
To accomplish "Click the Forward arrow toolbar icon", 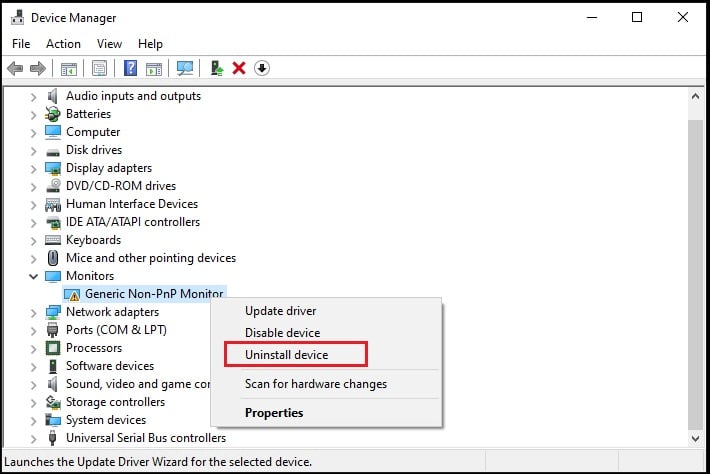I will point(38,68).
